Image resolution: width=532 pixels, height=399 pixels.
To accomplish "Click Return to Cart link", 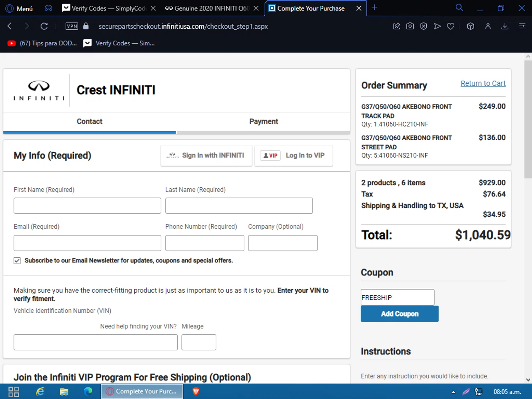I will click(483, 83).
